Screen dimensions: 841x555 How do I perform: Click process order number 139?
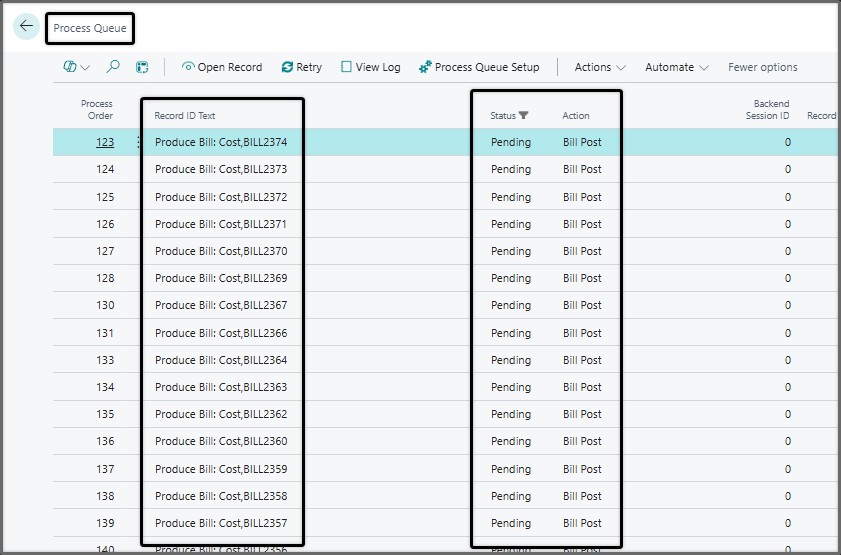click(105, 523)
